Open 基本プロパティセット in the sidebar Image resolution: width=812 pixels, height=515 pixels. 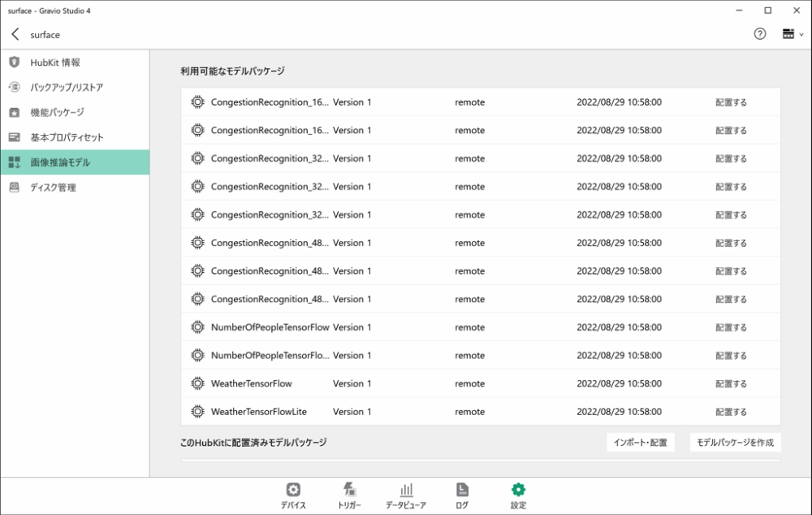click(75, 137)
